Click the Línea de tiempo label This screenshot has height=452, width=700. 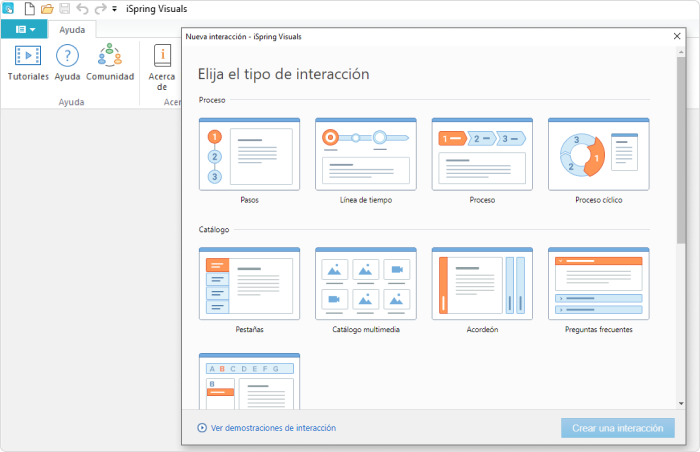(x=366, y=200)
